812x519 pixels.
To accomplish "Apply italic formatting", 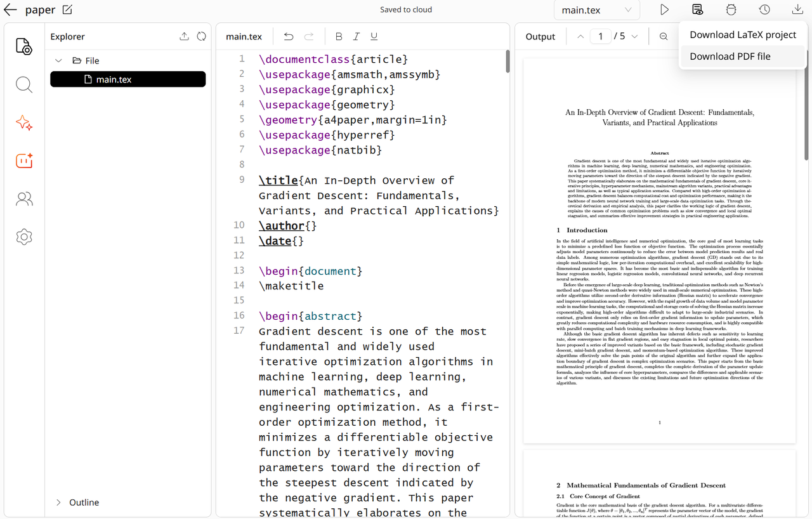I will [356, 36].
